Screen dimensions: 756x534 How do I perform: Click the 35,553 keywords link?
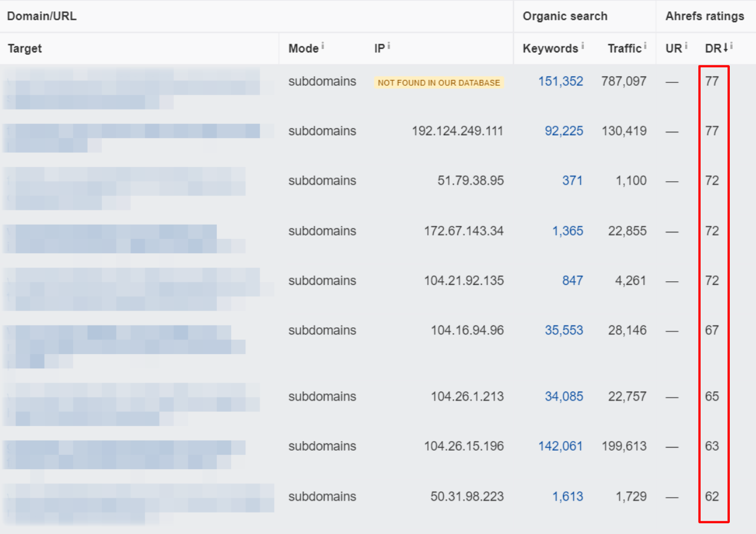(564, 330)
